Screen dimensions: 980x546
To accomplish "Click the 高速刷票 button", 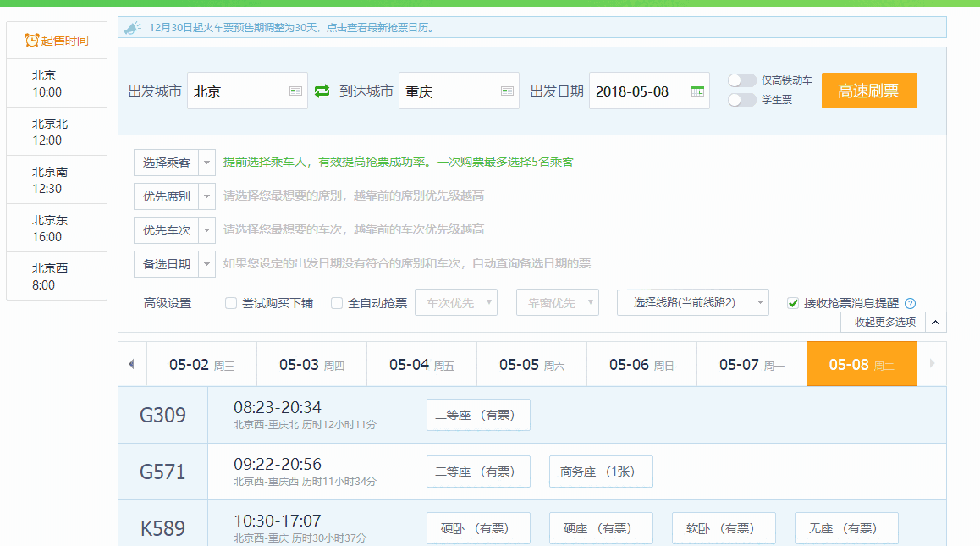I will (x=868, y=91).
